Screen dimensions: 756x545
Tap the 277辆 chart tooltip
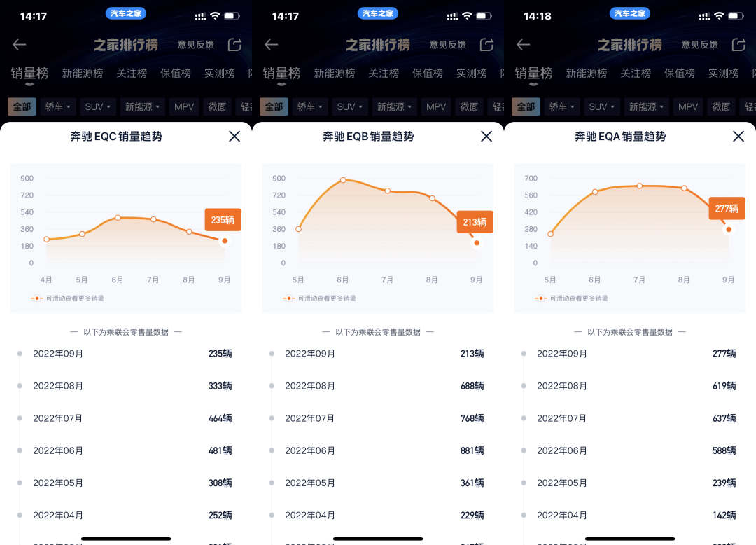click(727, 208)
